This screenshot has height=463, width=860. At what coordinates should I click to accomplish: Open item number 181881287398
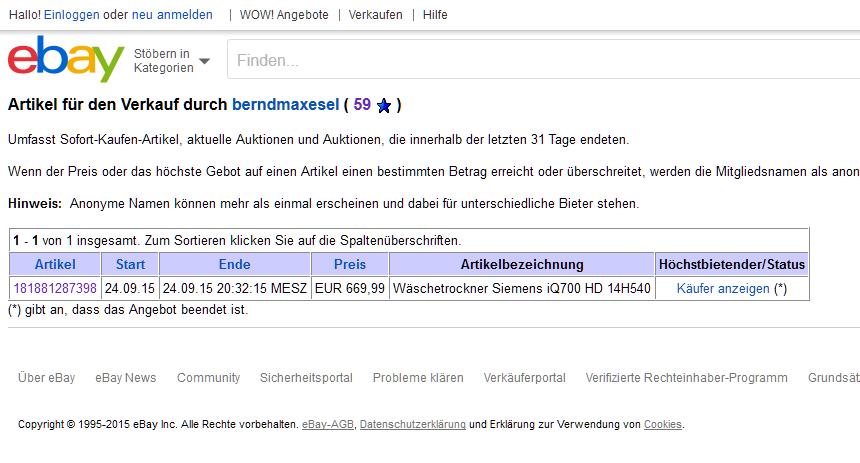(x=55, y=289)
